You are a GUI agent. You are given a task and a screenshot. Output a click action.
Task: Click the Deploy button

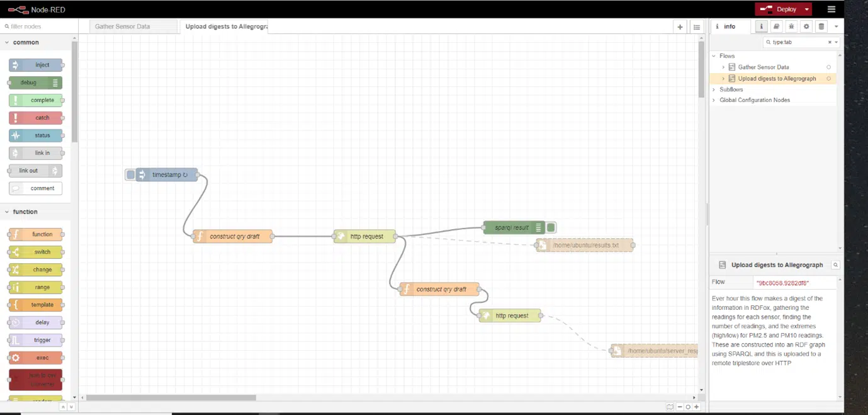pos(779,9)
